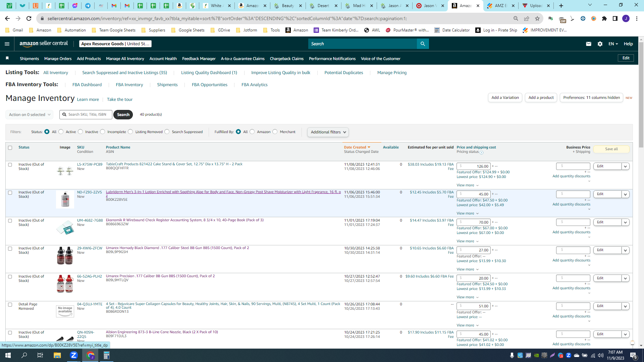Open Edit dropdown arrow for Lubriderm row
644x362 pixels.
[626, 194]
